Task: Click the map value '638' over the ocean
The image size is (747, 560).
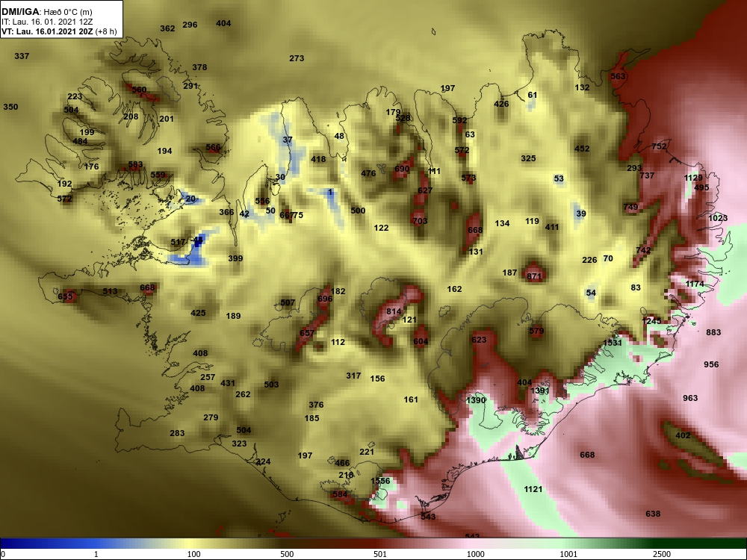Action: 653,514
